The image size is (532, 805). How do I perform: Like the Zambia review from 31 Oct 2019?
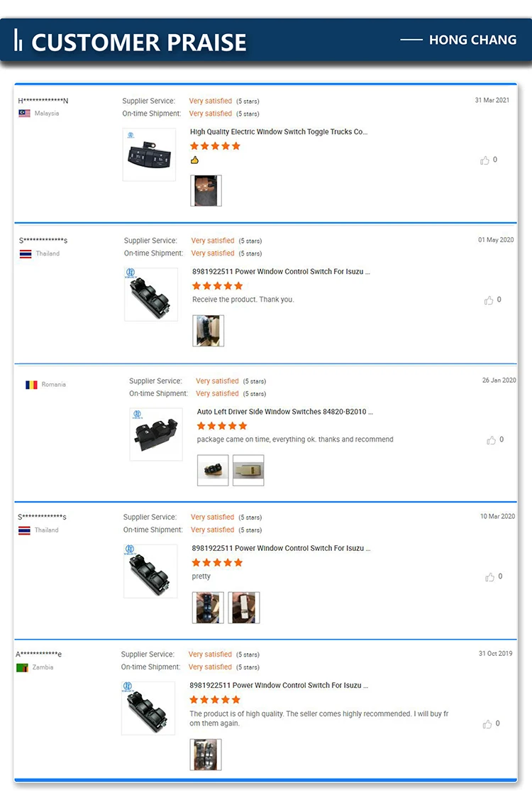coord(487,724)
